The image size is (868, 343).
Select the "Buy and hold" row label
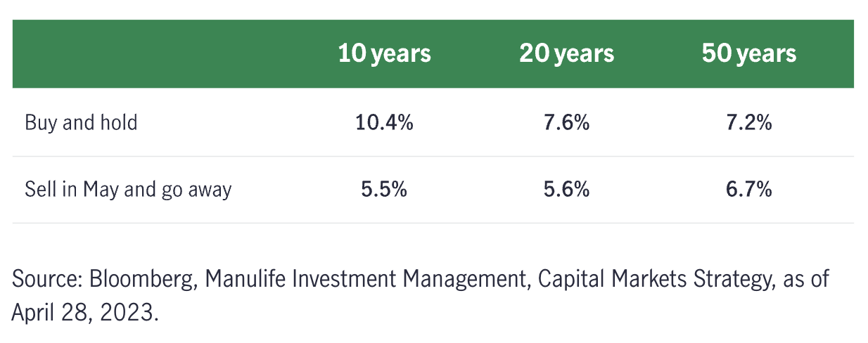pyautogui.click(x=81, y=123)
